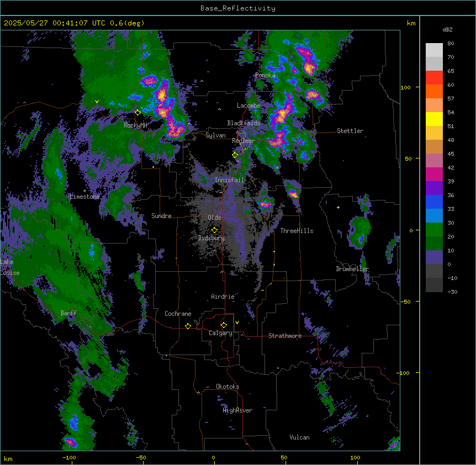Click the Airdrie city label

click(223, 297)
